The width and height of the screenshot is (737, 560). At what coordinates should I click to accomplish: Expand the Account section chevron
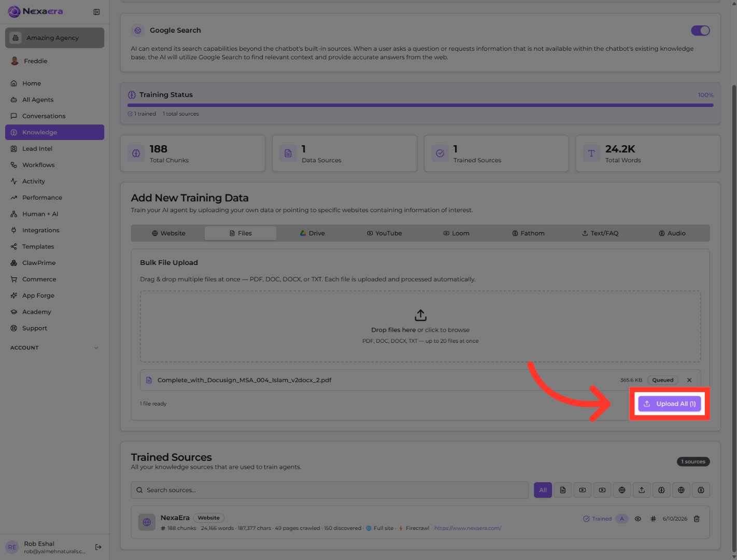96,348
